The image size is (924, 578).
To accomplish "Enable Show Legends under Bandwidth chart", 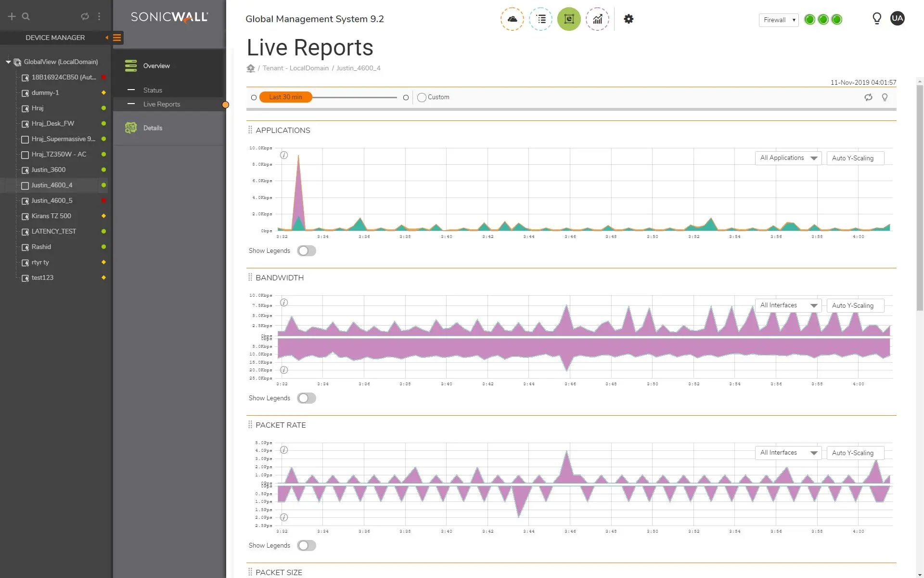I will click(307, 398).
